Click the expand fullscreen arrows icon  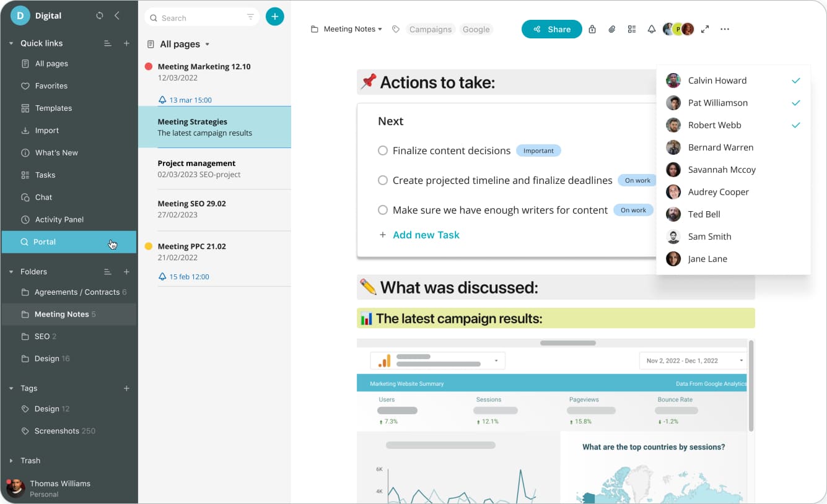click(705, 29)
